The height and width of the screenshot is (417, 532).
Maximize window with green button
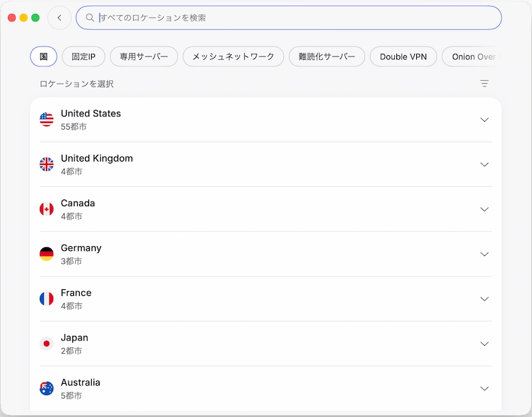pos(35,18)
